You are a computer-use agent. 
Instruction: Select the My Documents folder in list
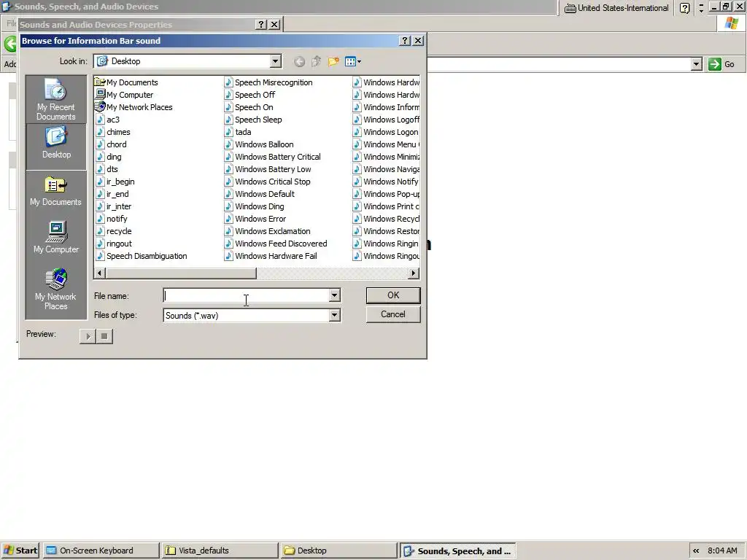[x=126, y=82]
